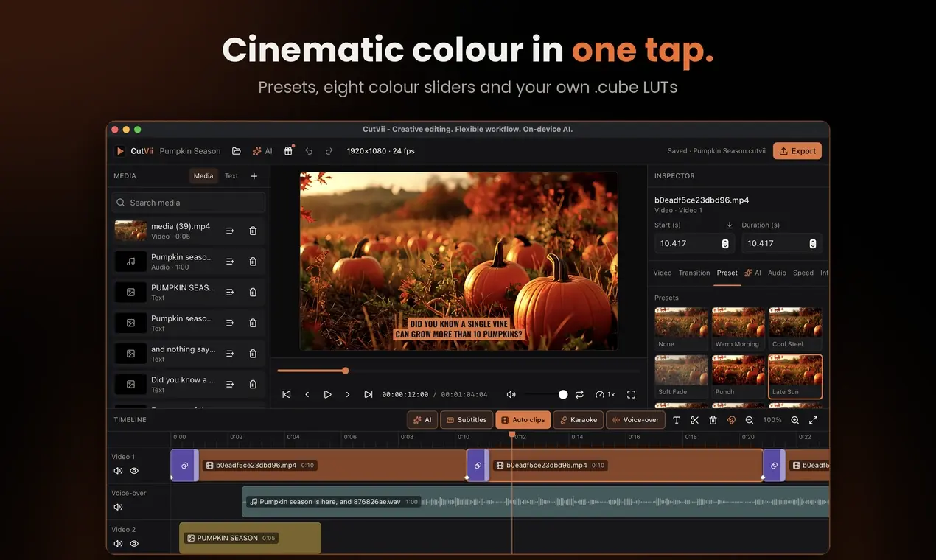Toggle preview audio mute speaker

(x=511, y=395)
